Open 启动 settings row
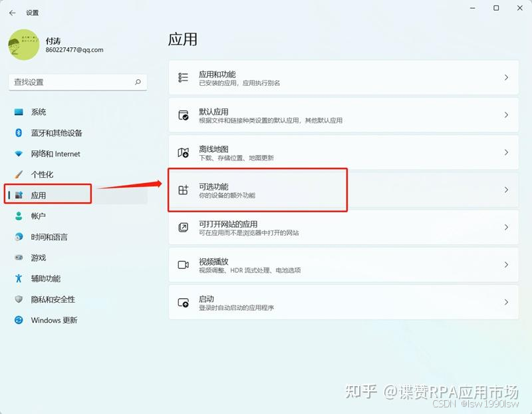Screen dimensions: 532x414 click(x=343, y=302)
